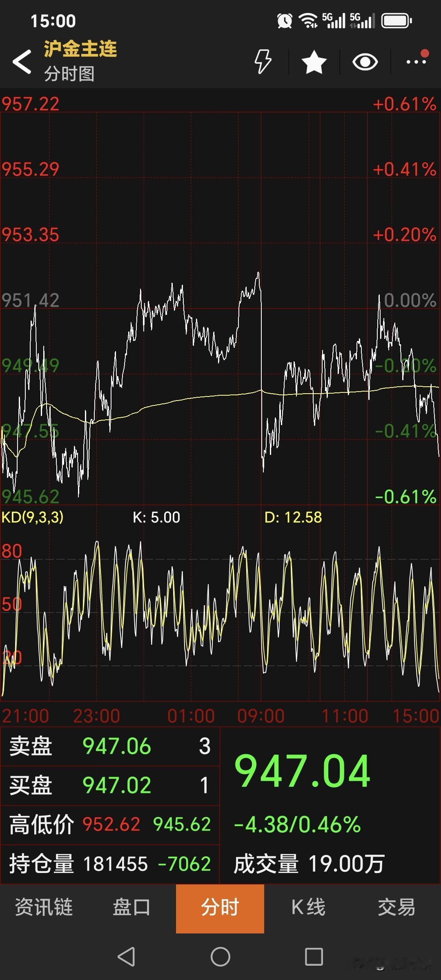The width and height of the screenshot is (441, 980).
Task: Tap the 卖盘 label
Action: [x=31, y=746]
